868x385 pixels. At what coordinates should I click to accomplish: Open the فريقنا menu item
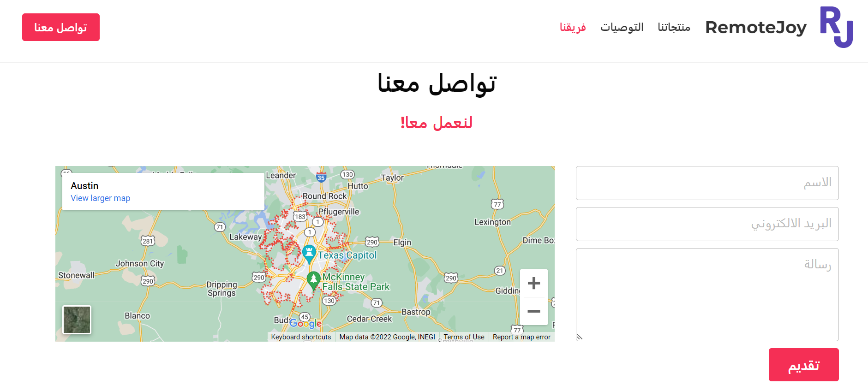pos(573,27)
